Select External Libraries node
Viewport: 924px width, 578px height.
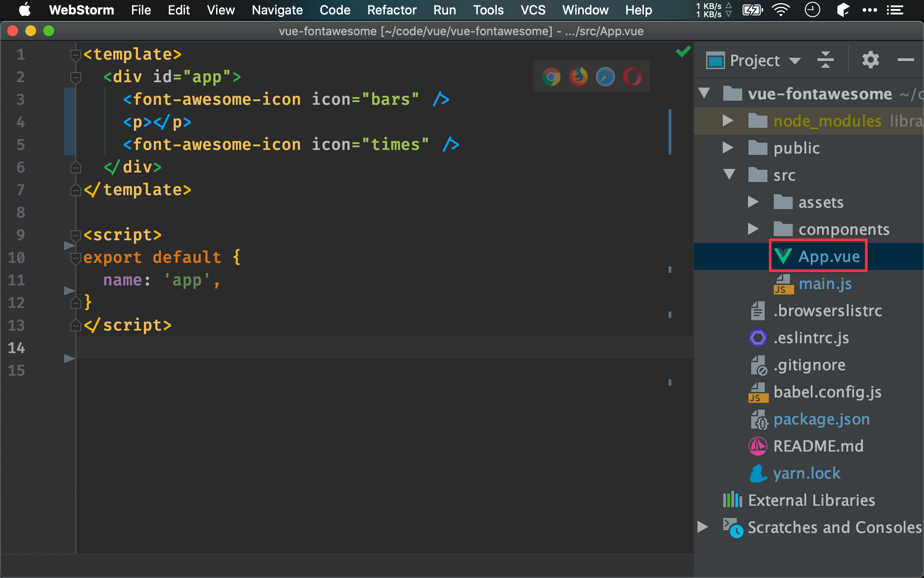pyautogui.click(x=811, y=500)
